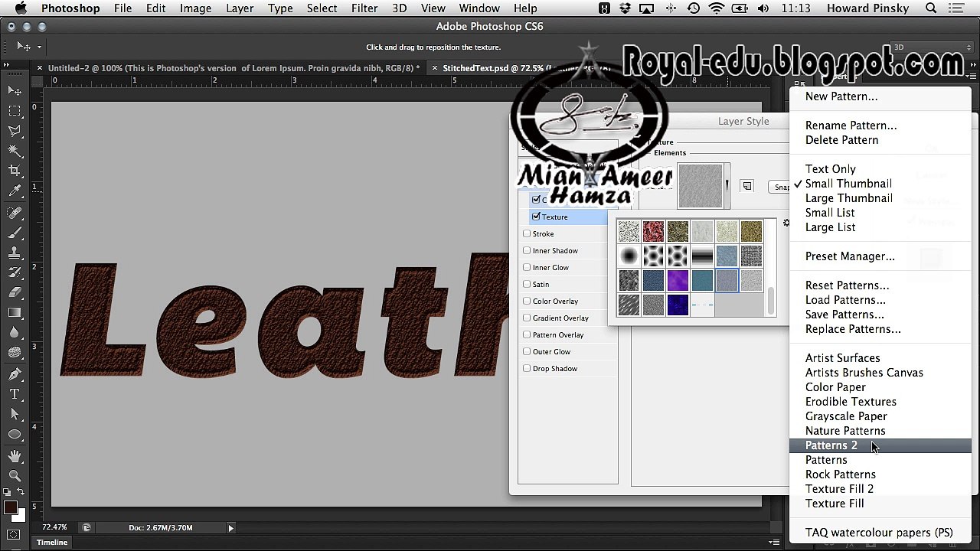The image size is (980, 551).
Task: Select the Crop tool
Action: (15, 171)
